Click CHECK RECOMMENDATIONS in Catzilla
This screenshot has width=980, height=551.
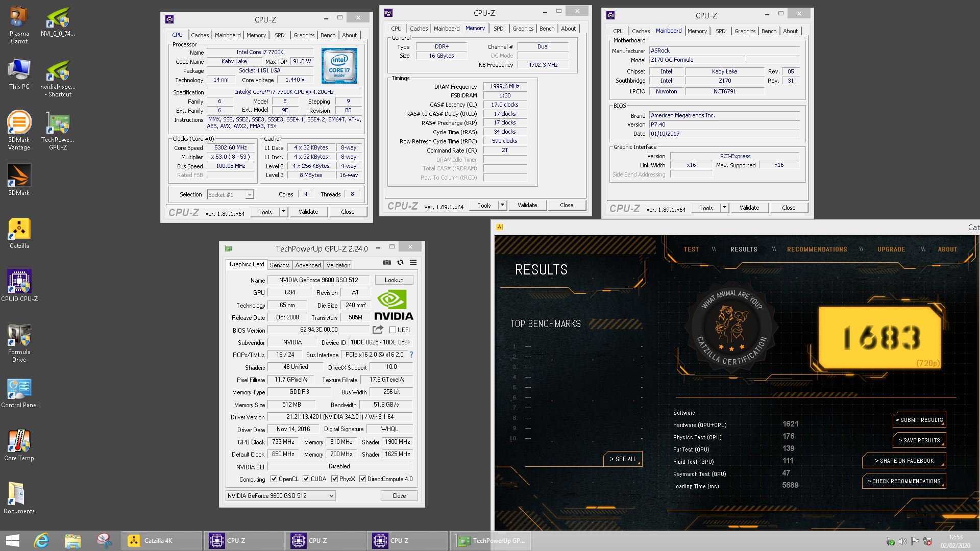point(904,481)
